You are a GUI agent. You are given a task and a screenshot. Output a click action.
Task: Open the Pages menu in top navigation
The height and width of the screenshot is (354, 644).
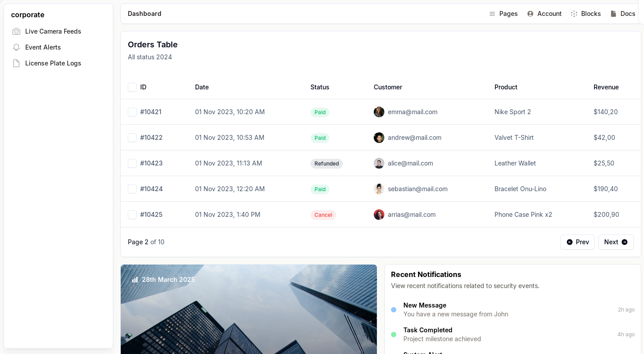pyautogui.click(x=508, y=14)
